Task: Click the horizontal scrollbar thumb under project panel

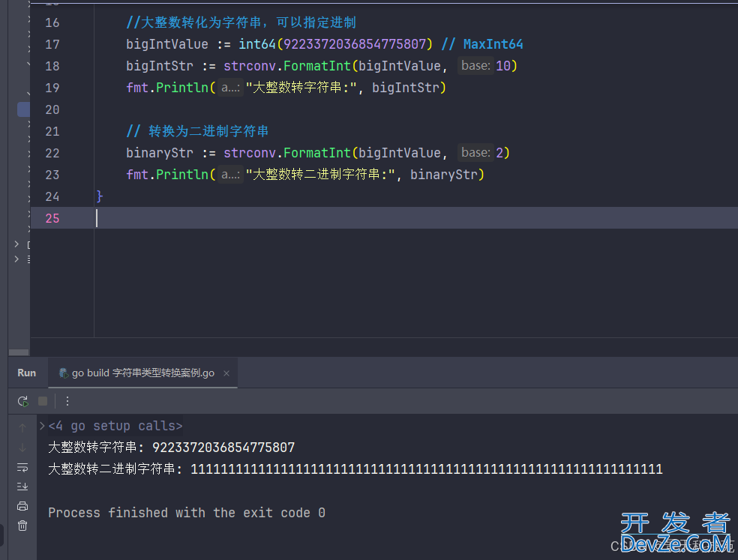Action: pos(19,352)
